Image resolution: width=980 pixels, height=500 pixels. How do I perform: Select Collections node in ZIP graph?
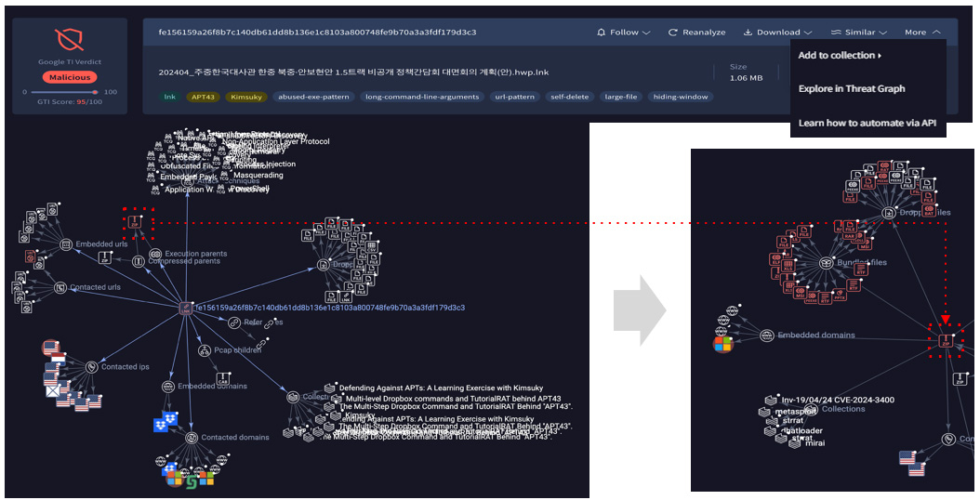pyautogui.click(x=812, y=409)
